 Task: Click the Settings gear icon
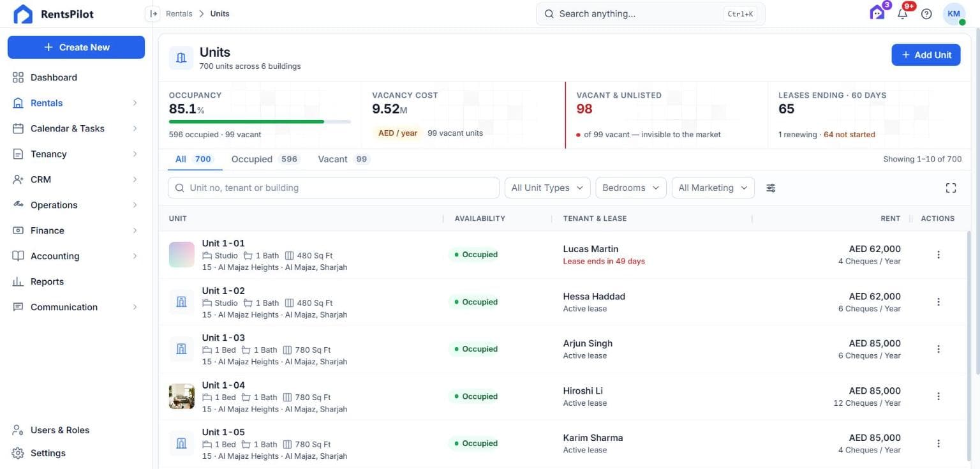(18, 453)
